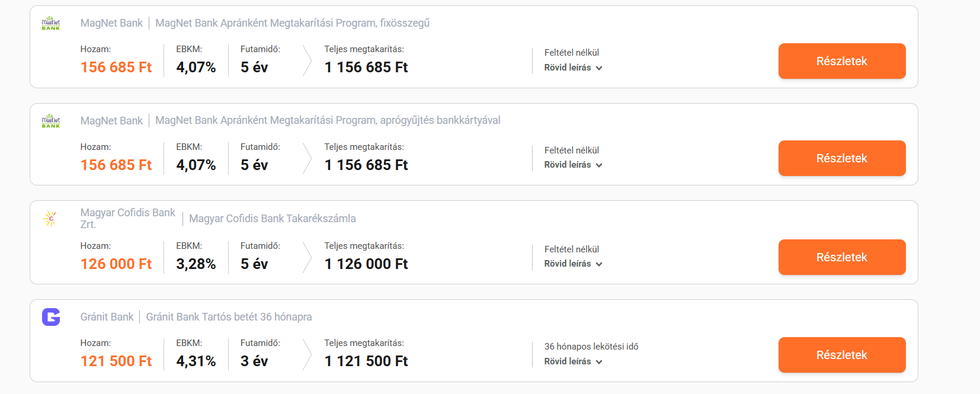Screen dimensions: 980x394
Task: Click MagNet Bank name in the fixösszegű offer
Action: (111, 23)
